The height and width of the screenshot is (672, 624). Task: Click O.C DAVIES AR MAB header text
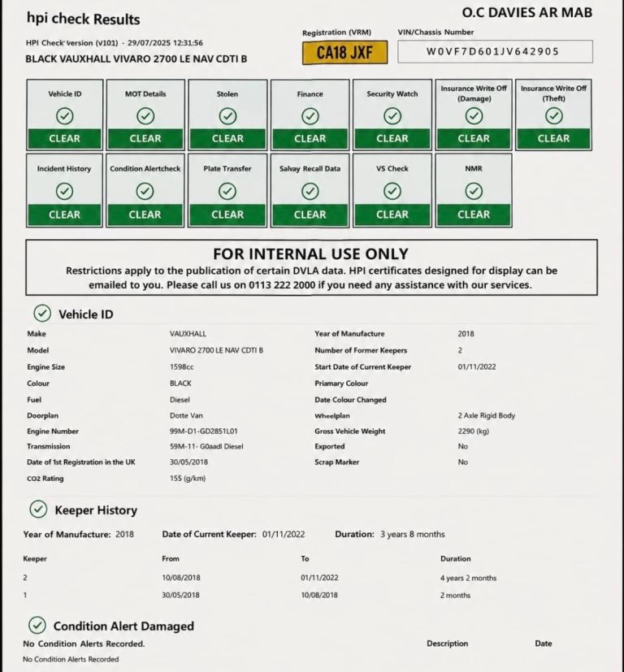[x=526, y=12]
